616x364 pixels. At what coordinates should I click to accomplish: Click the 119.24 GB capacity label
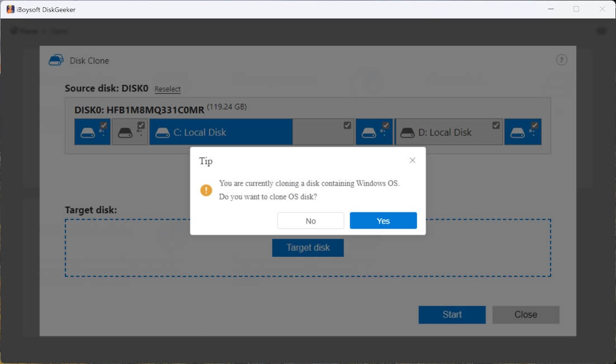pos(227,107)
